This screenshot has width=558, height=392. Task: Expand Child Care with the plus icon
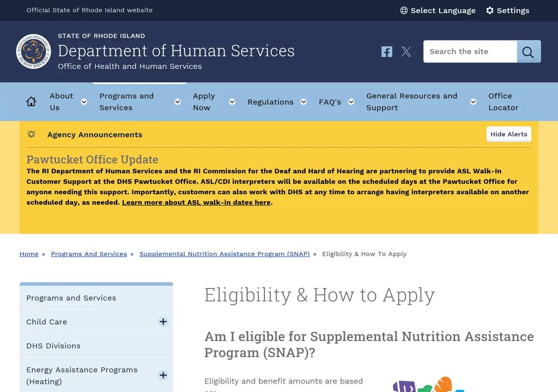[163, 321]
